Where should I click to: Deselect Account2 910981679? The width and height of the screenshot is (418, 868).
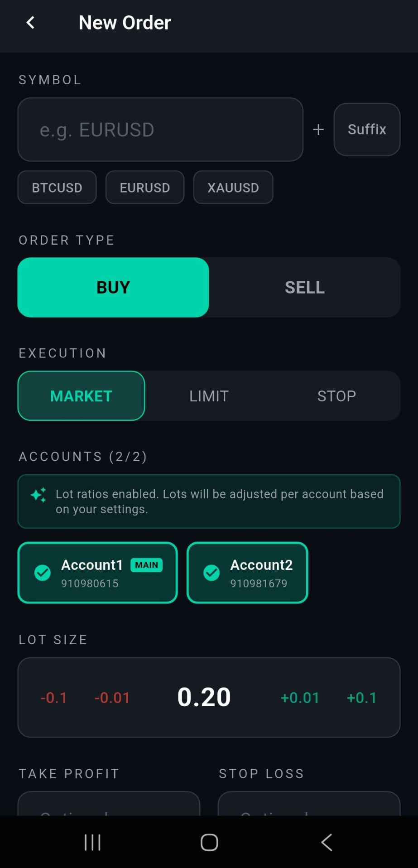click(x=247, y=573)
